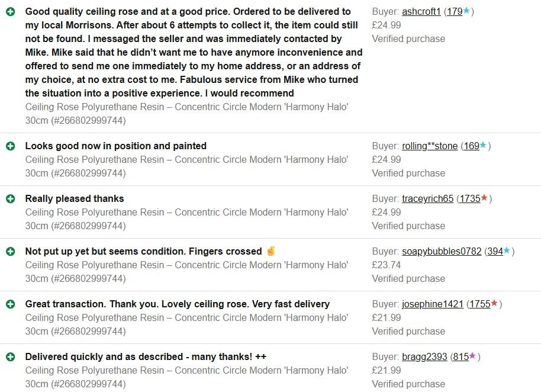Viewport: 541px width, 392px height.
Task: Click the red star next to traceyrich65's score
Action: [485, 198]
